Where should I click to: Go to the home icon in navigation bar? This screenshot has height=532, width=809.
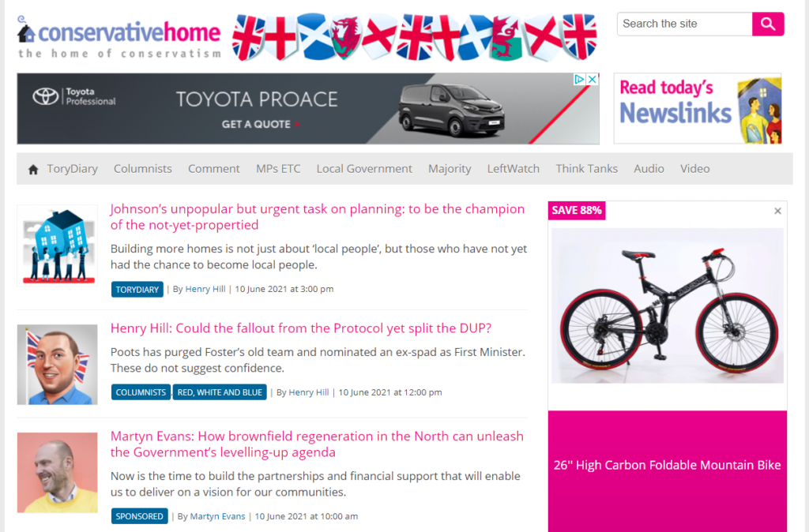[x=33, y=170]
